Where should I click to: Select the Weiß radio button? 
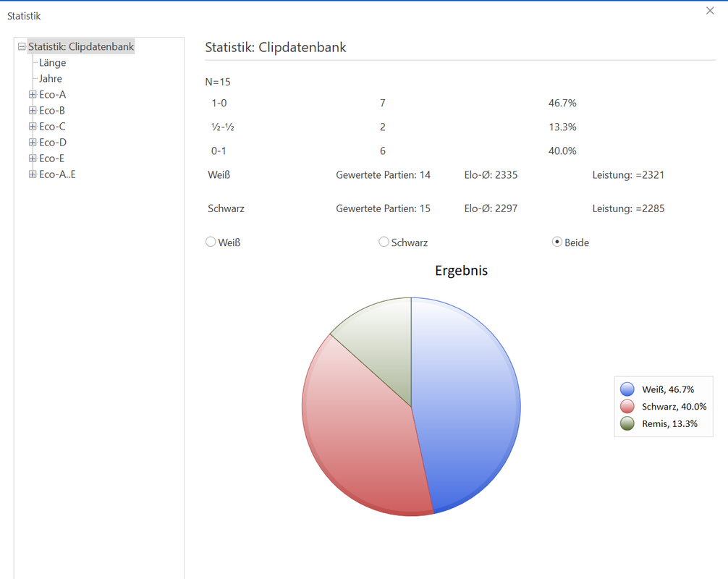click(211, 242)
